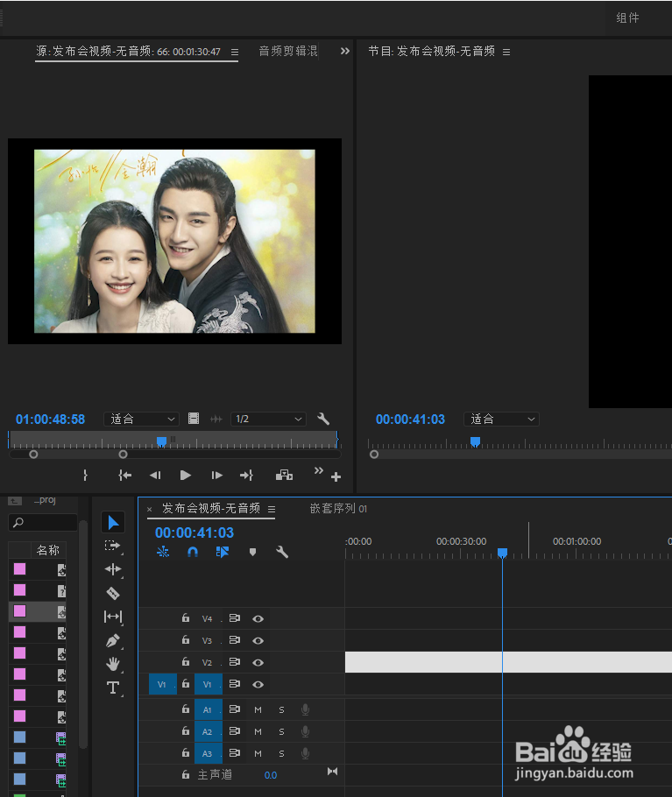Select the Type tool
Image resolution: width=672 pixels, height=797 pixels.
(x=113, y=688)
